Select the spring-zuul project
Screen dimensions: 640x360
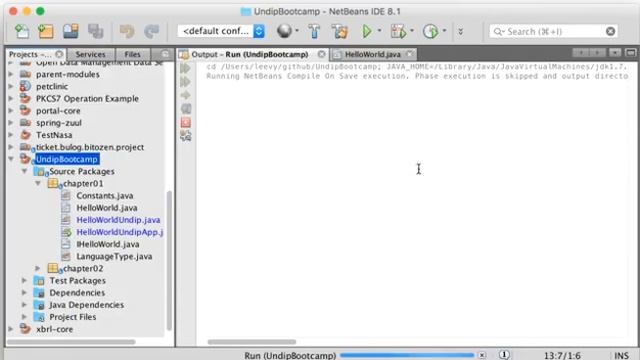(59, 123)
